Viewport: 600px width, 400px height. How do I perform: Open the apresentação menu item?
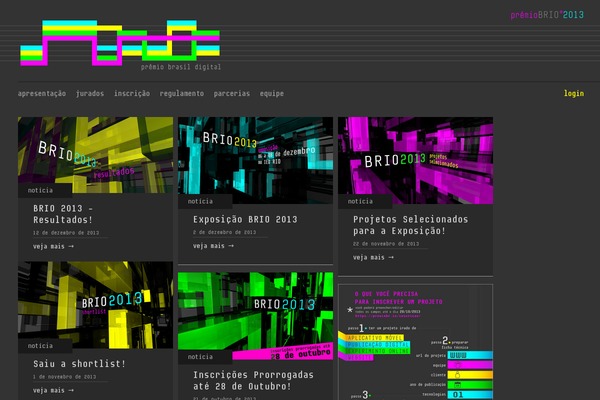pyautogui.click(x=42, y=93)
